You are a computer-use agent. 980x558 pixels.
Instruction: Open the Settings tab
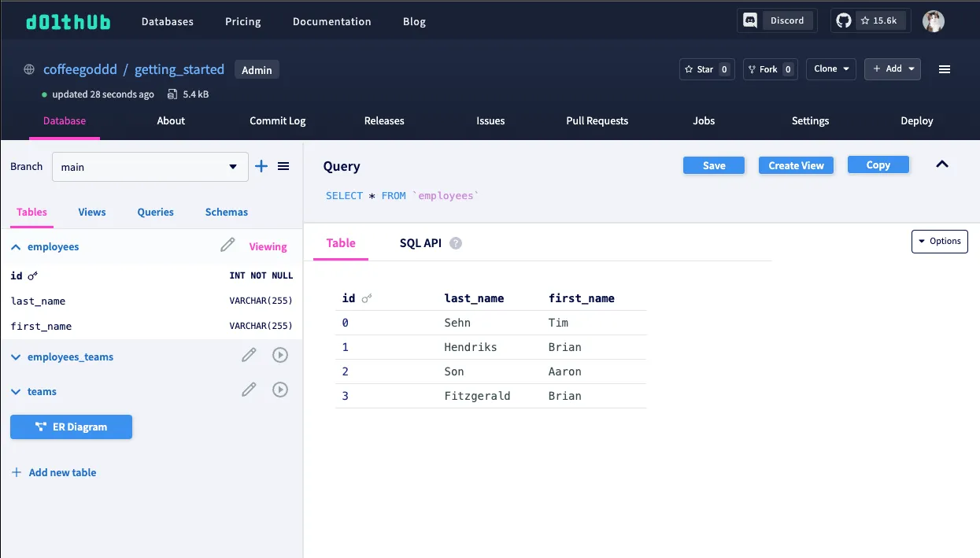click(x=811, y=121)
